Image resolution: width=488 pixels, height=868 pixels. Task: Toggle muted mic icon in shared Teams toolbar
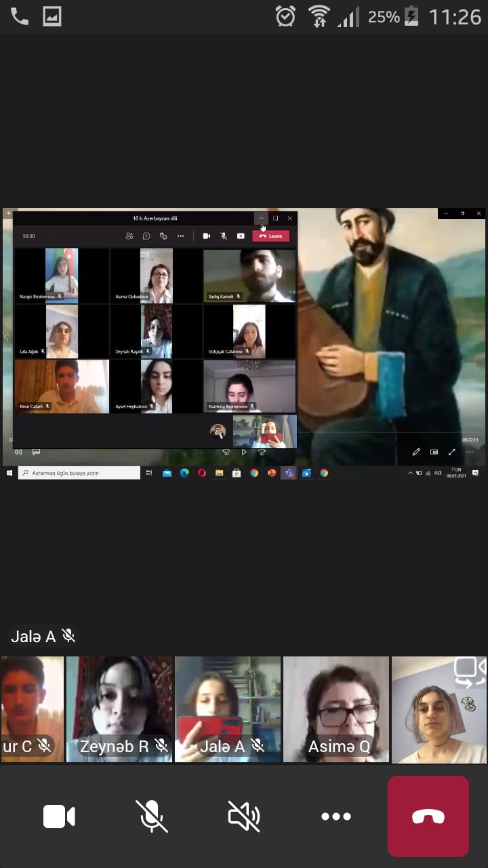tap(224, 236)
